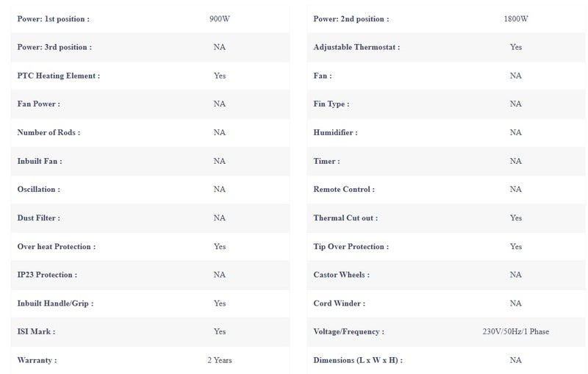Click the 'Number of Rods' label
The width and height of the screenshot is (588, 374).
click(49, 132)
